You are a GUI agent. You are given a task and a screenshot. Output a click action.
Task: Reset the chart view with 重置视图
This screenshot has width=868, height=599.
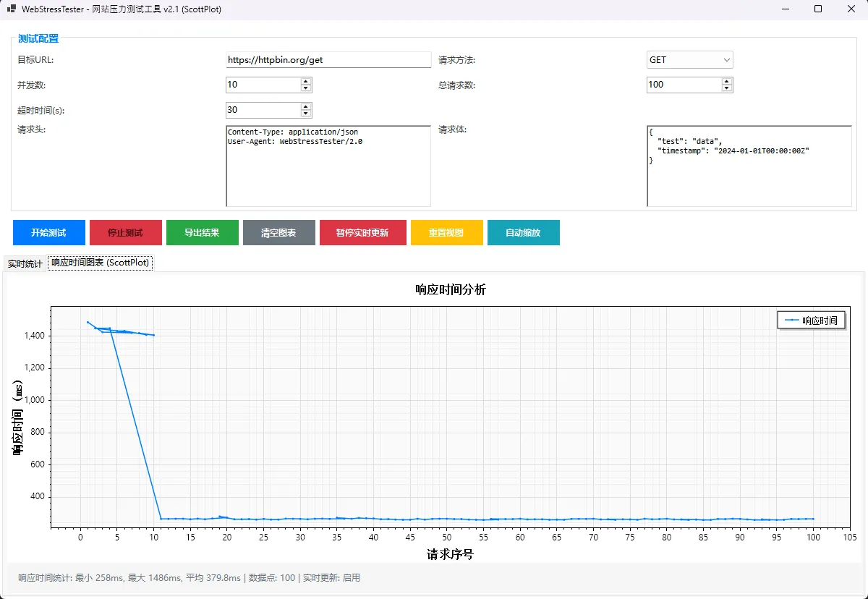click(446, 233)
